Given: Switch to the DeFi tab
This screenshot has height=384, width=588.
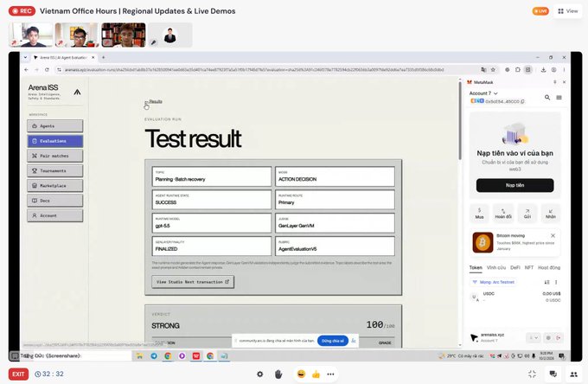Looking at the screenshot, I should tap(515, 267).
